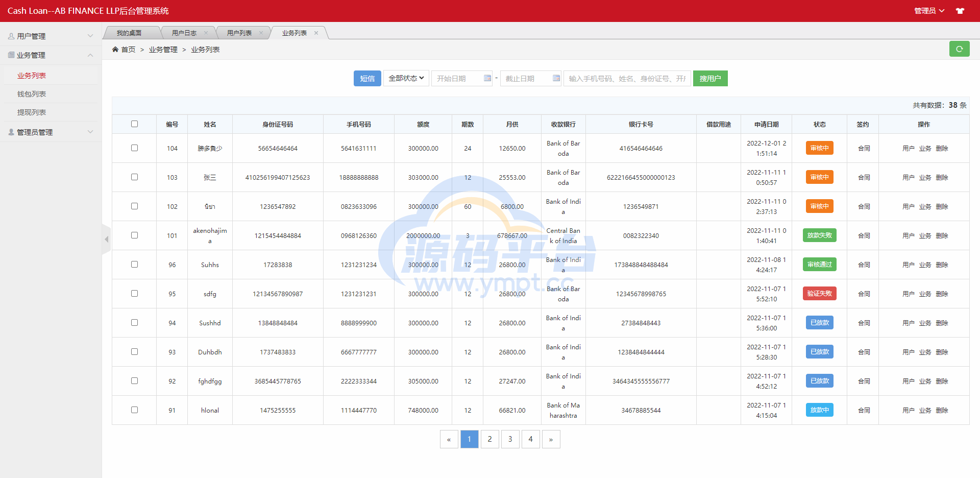The height and width of the screenshot is (478, 980).
Task: Click the 业务管理 breadcrumb link
Action: coord(163,50)
